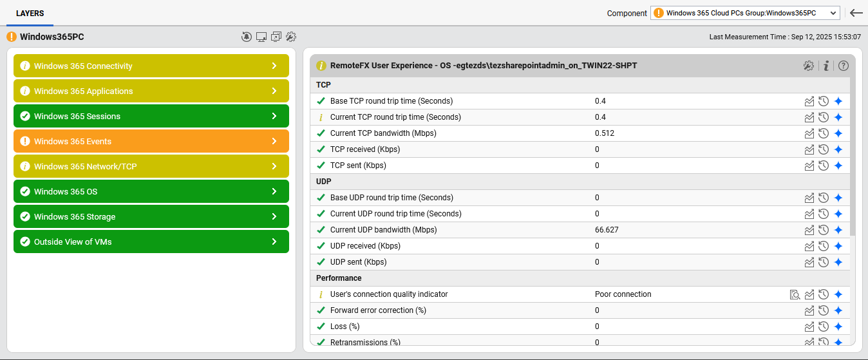Click blue sparkle icon for Current UDP bandwidth

838,230
